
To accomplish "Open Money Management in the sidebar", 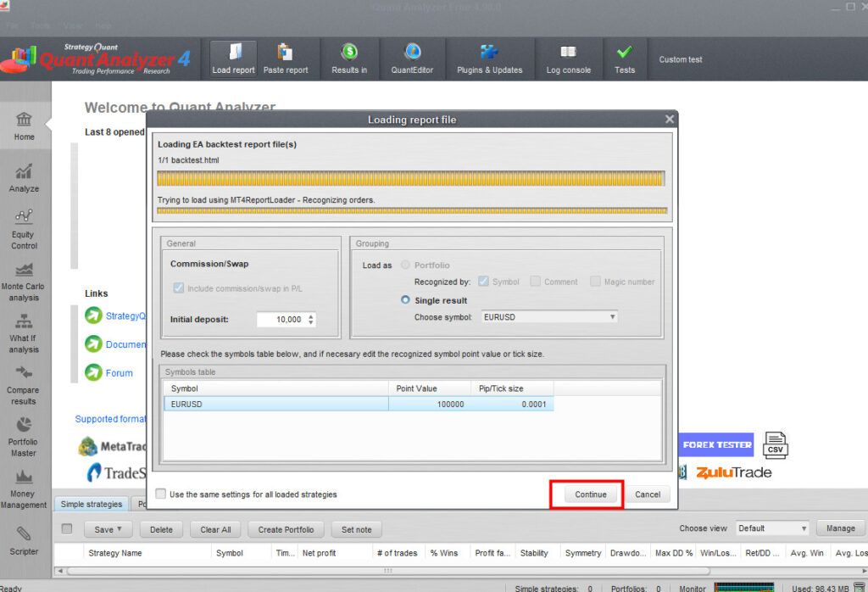I will click(23, 489).
